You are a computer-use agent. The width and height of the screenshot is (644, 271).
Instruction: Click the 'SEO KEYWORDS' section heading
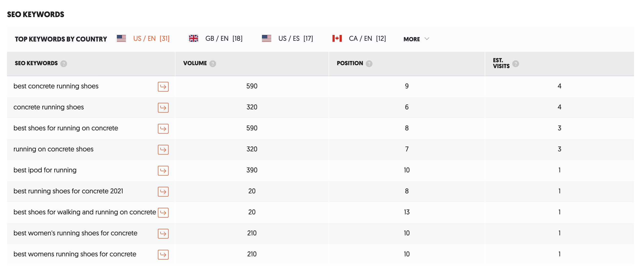click(36, 14)
